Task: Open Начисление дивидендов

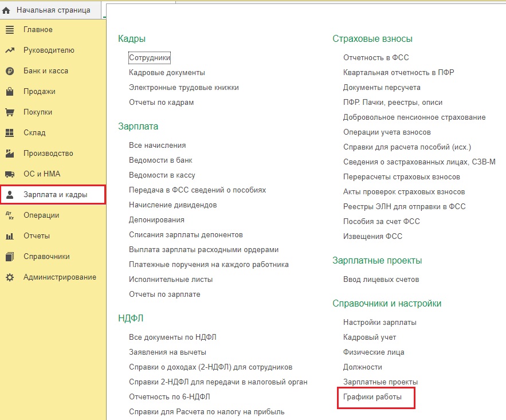Action: pyautogui.click(x=173, y=205)
